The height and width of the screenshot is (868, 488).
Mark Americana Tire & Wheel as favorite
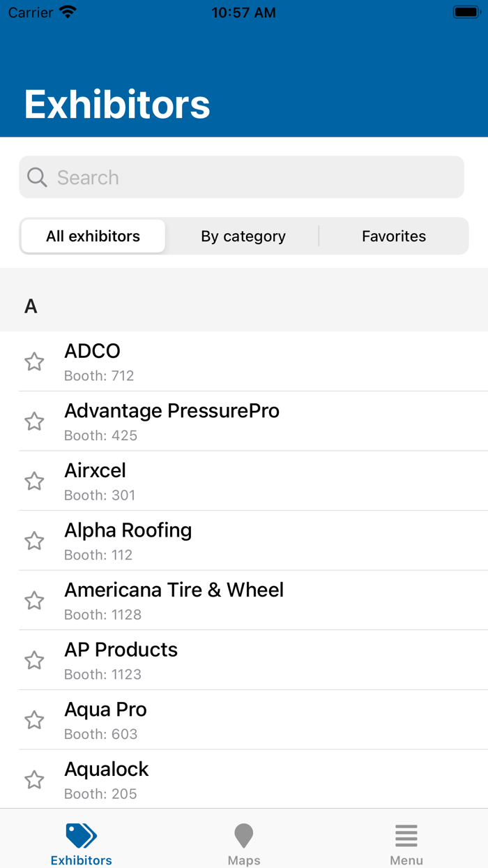34,601
